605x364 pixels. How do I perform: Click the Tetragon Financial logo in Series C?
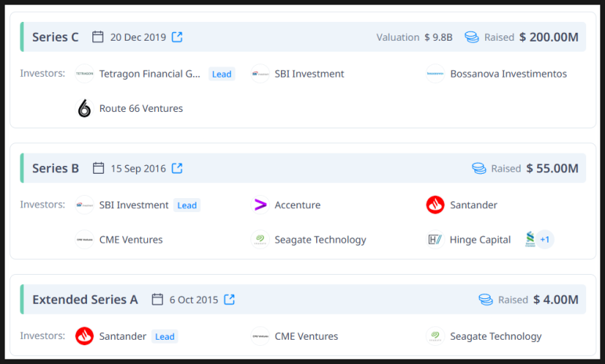[x=85, y=74]
